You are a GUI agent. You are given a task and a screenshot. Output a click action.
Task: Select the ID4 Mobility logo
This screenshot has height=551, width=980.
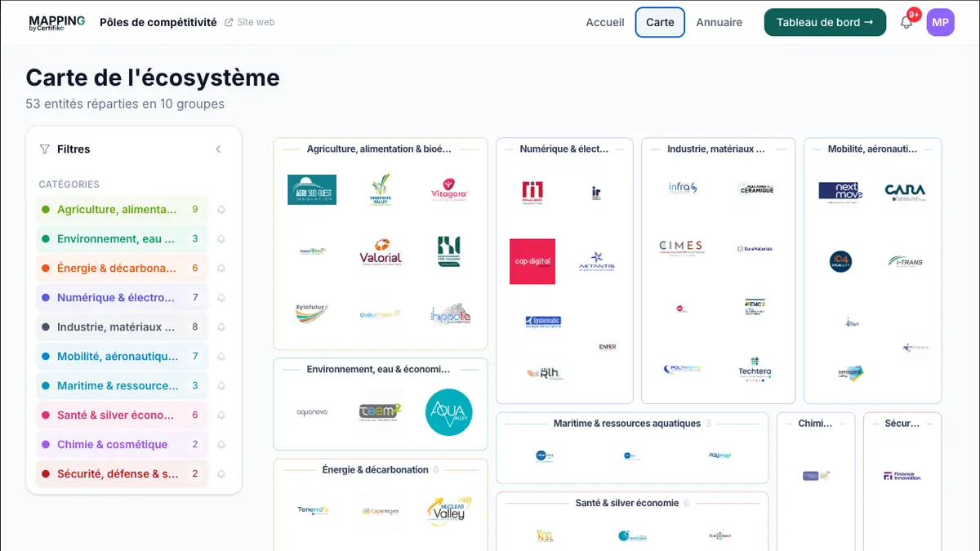pyautogui.click(x=840, y=262)
